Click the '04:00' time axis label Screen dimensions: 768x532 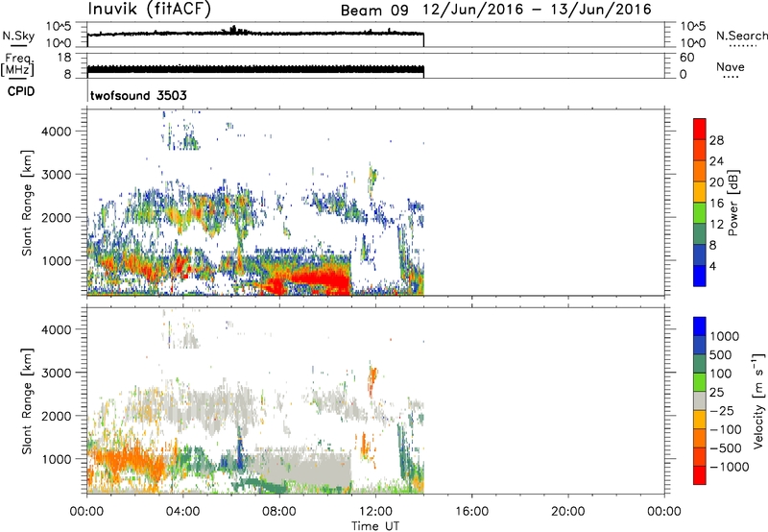183,512
